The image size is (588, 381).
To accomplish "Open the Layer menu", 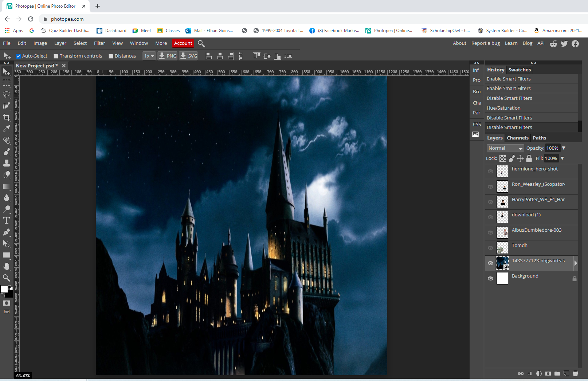I will coord(60,43).
